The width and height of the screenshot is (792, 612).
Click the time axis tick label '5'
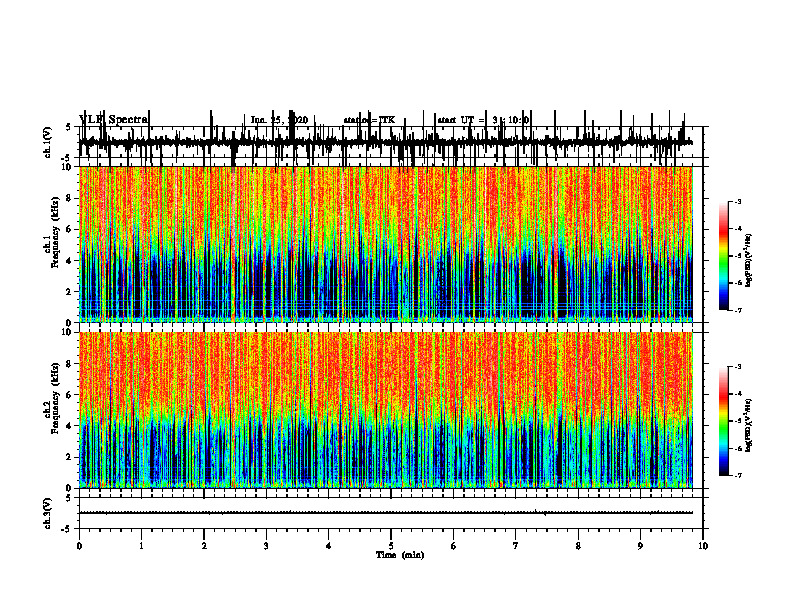click(x=391, y=546)
